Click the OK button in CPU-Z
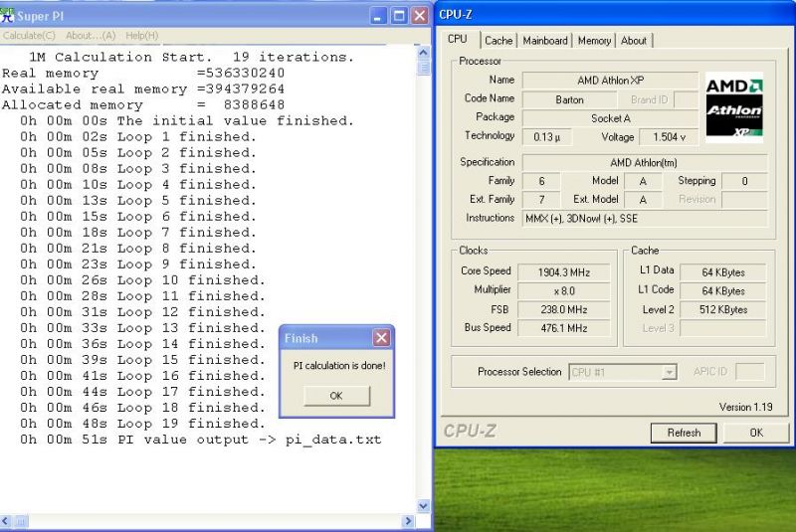 pos(756,433)
